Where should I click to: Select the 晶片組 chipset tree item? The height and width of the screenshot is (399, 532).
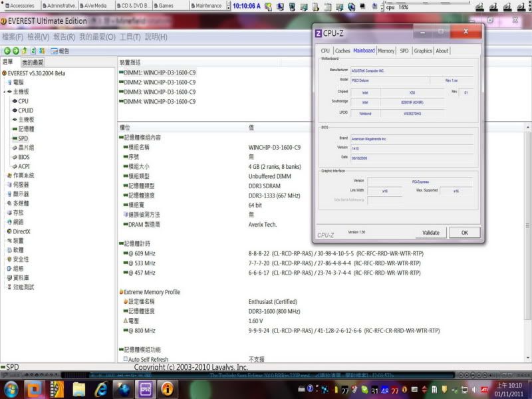point(23,148)
